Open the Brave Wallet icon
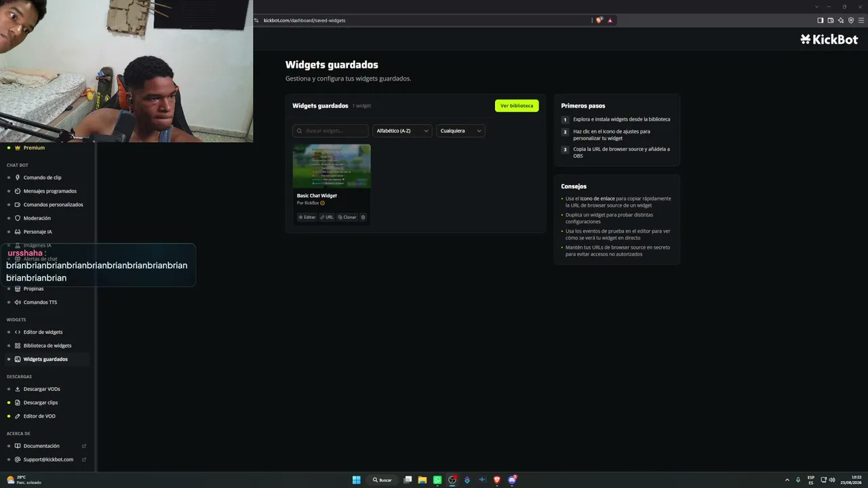 pos(831,20)
